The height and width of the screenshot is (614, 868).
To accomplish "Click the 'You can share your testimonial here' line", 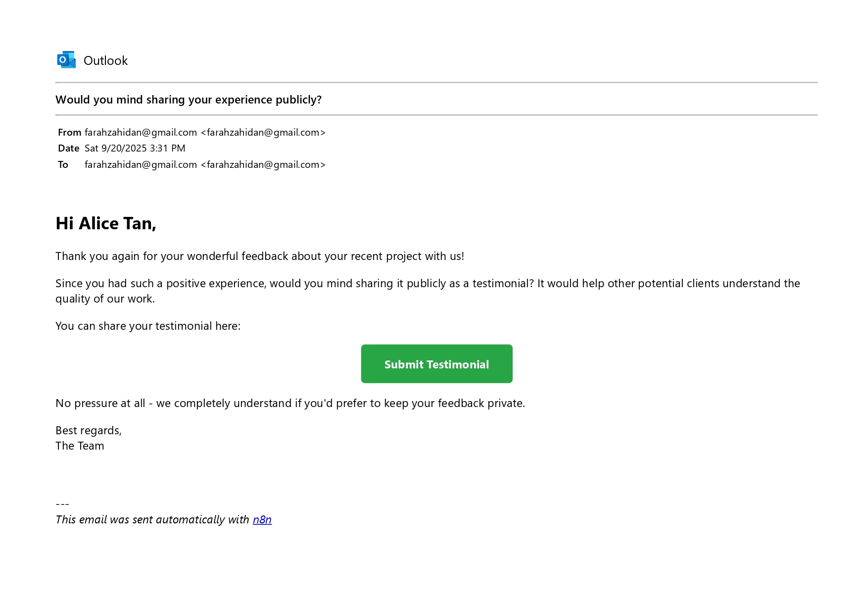I will click(148, 326).
